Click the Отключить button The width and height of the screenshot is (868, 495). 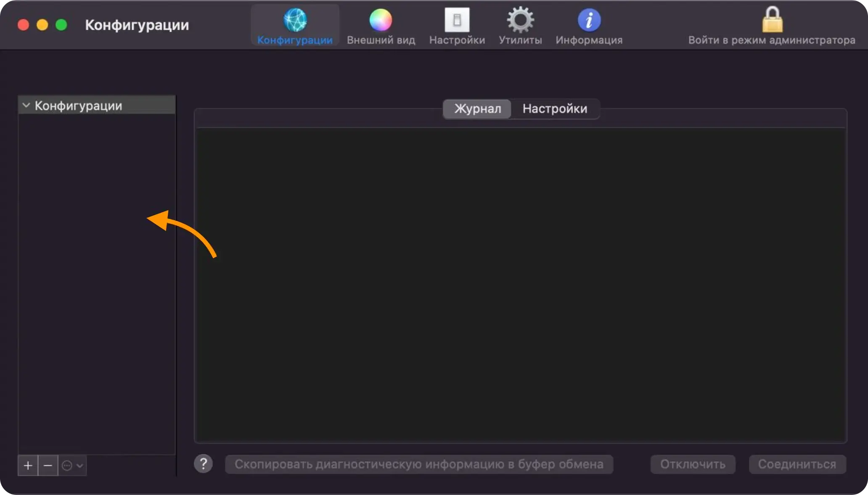(x=693, y=464)
